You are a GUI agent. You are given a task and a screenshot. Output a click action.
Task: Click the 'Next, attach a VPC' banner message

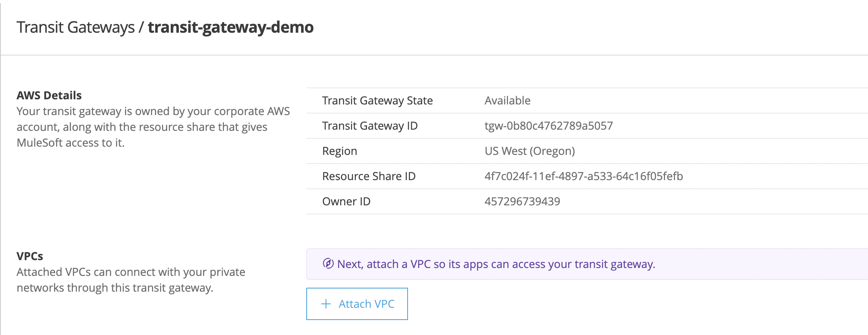pyautogui.click(x=496, y=264)
